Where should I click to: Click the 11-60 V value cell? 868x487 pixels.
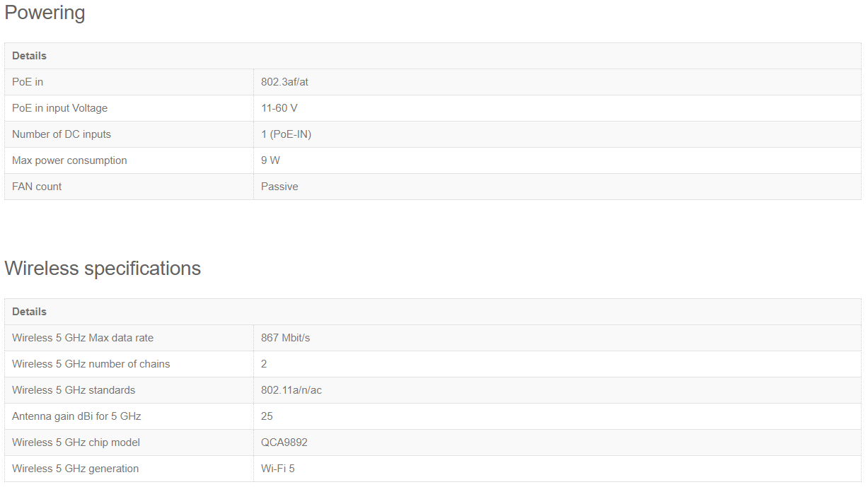tap(557, 108)
